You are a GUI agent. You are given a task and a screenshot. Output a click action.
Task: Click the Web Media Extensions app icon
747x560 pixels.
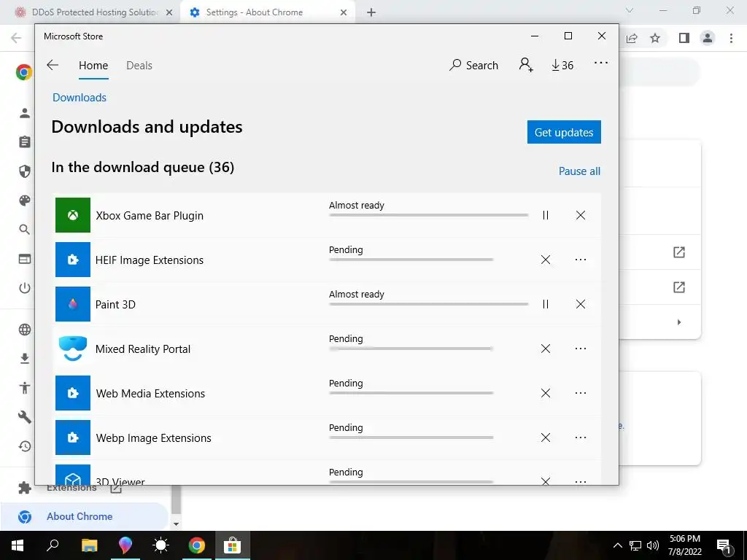click(x=73, y=393)
